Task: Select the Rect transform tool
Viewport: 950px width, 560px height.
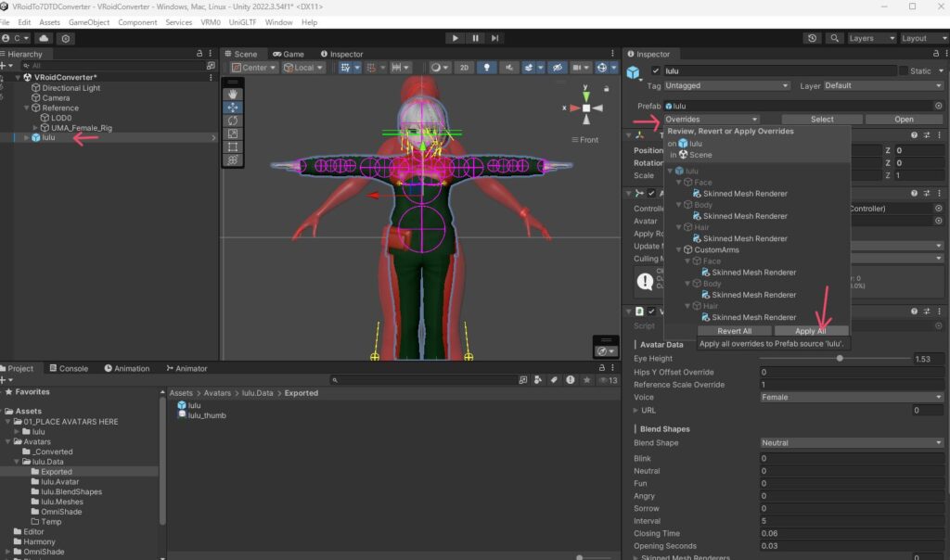Action: (232, 146)
